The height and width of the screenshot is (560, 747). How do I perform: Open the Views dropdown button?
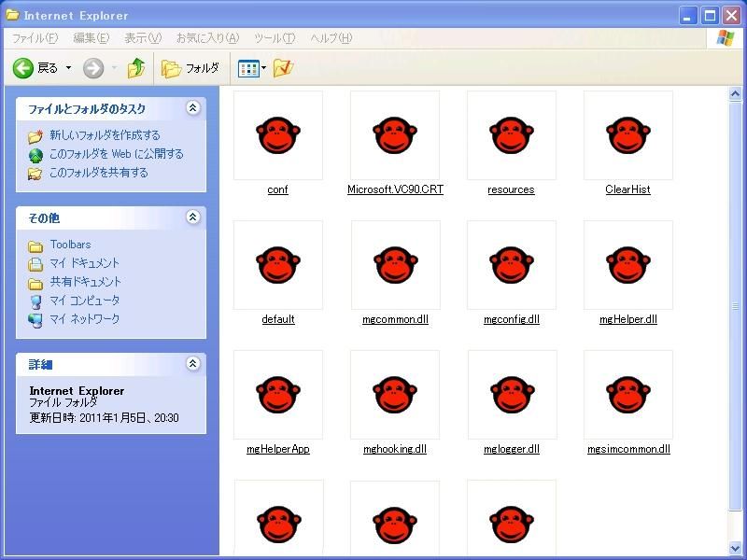pyautogui.click(x=252, y=68)
